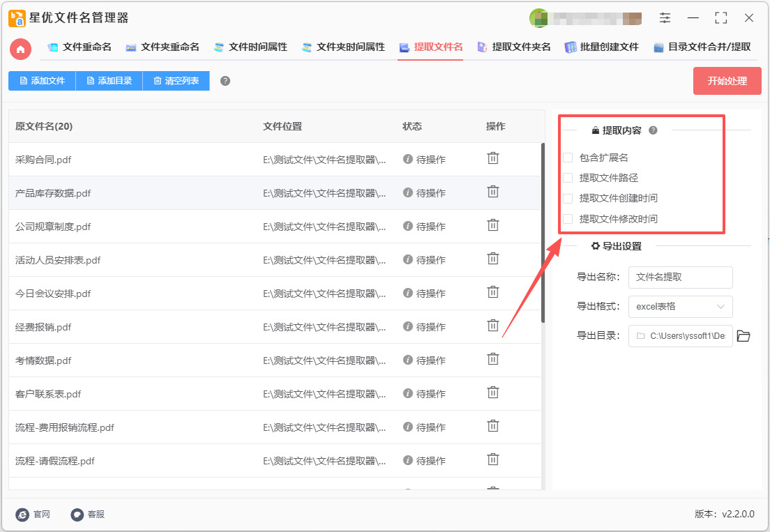Select 提取文件夹名 tab
Screen dimensions: 770x532
click(x=513, y=47)
